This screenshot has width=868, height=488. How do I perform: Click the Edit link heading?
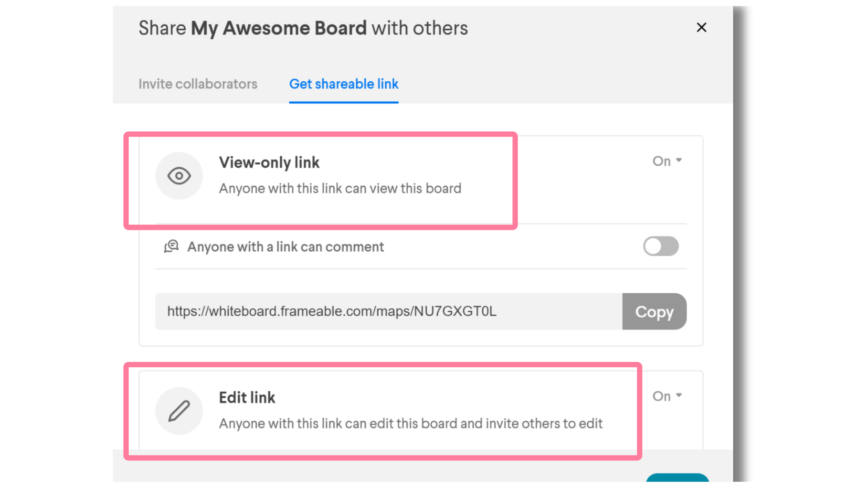[247, 398]
